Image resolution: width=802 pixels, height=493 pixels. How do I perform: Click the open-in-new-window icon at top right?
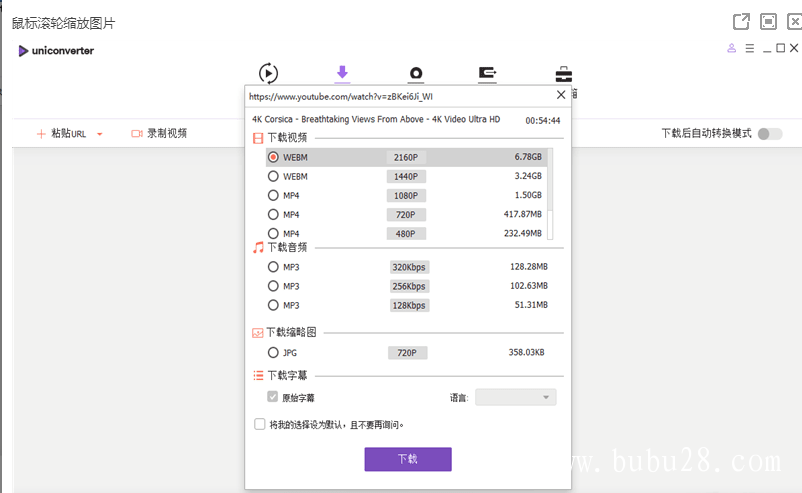click(x=741, y=21)
